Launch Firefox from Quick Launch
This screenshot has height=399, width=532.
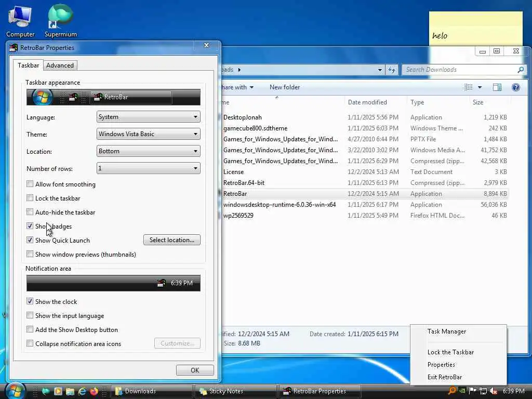94,391
